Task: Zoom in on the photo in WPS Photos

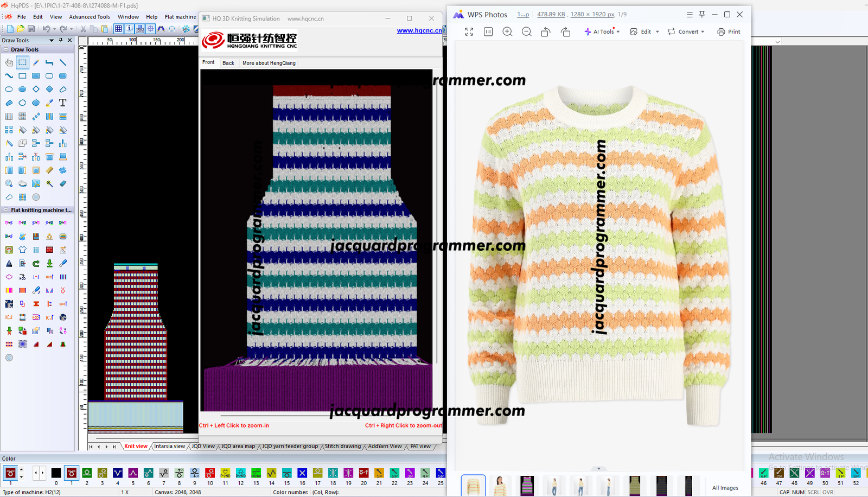Action: click(507, 32)
